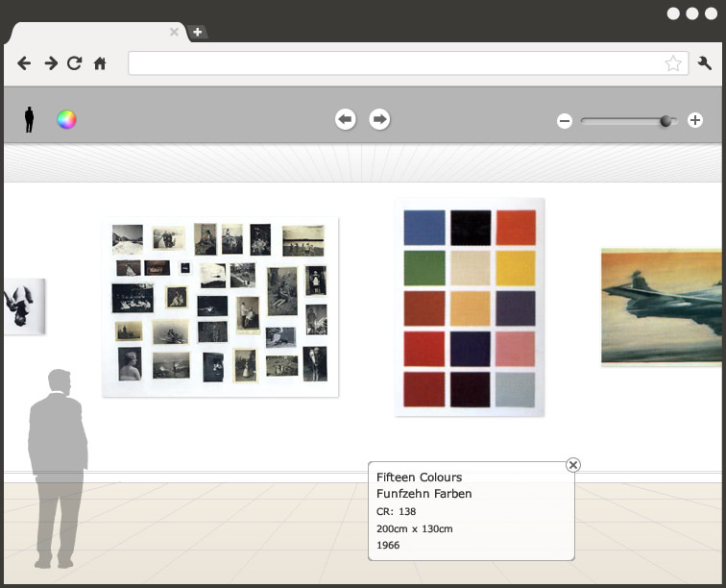Close the Fifteen Colours info popup
Viewport: 726px width, 588px height.
pyautogui.click(x=573, y=465)
